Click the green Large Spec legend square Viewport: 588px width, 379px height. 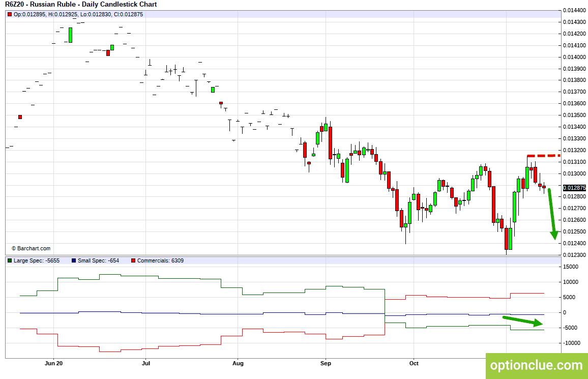tap(10, 260)
